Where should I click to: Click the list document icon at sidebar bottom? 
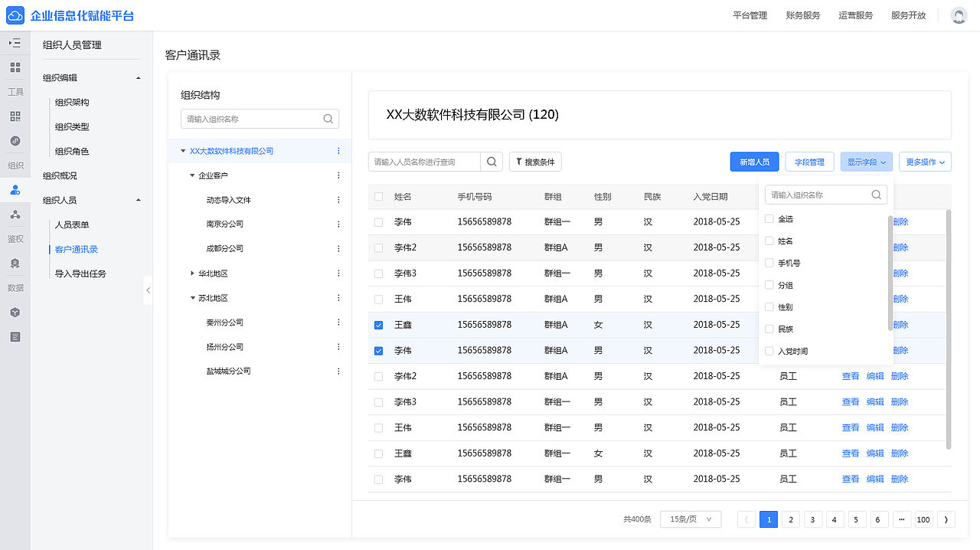[15, 336]
